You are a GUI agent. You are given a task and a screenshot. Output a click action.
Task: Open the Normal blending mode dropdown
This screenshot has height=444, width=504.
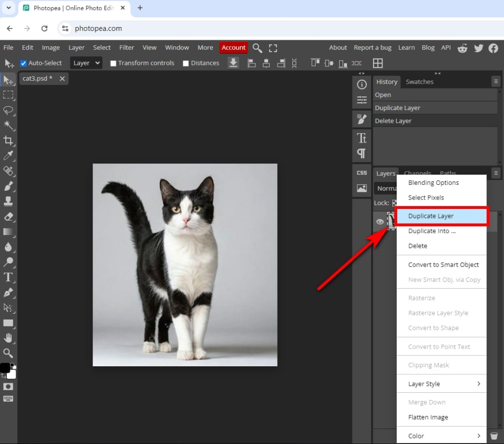click(x=385, y=188)
